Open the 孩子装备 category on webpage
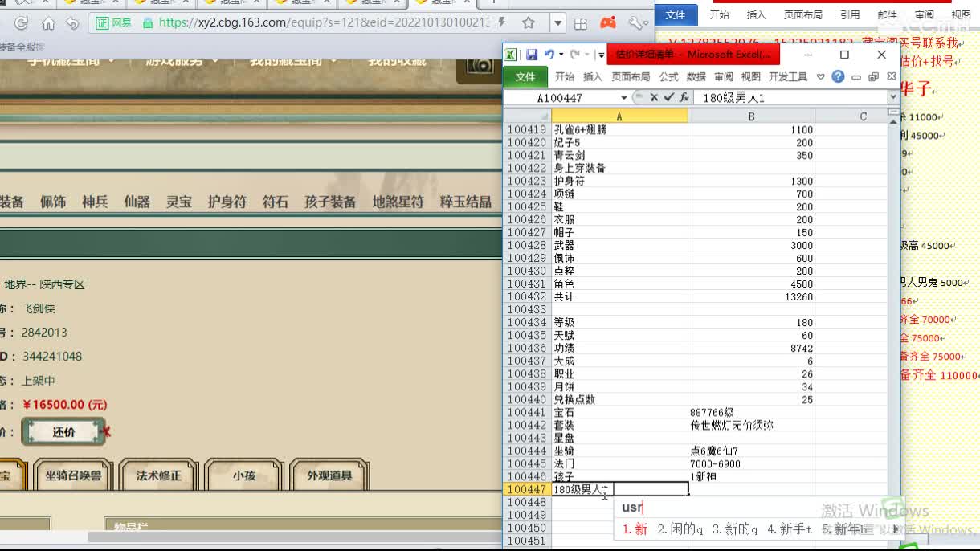Image resolution: width=980 pixels, height=551 pixels. 330,202
